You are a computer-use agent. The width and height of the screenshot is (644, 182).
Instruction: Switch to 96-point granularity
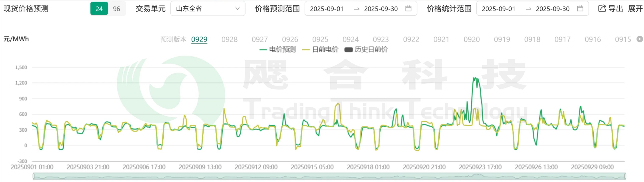point(116,9)
